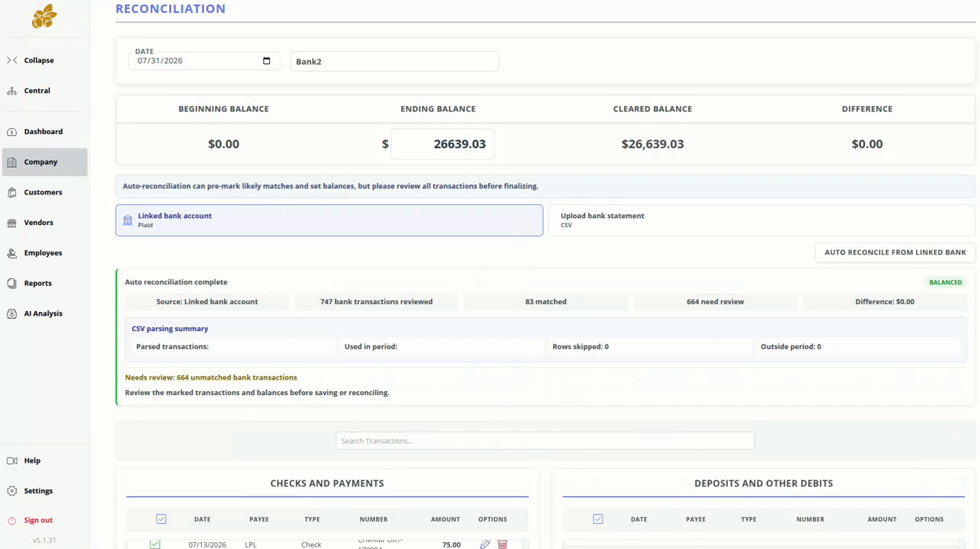Click the Date header in Checks and Payments

(202, 519)
